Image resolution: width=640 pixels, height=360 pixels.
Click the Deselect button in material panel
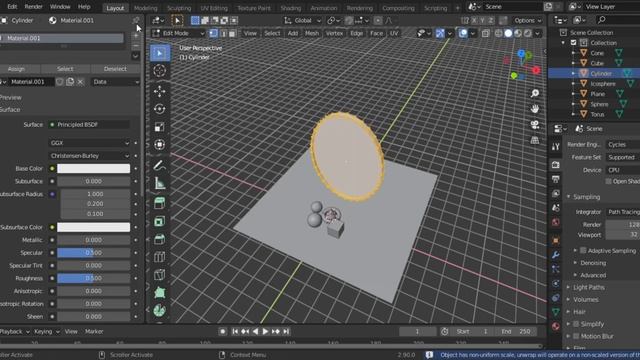(x=115, y=69)
